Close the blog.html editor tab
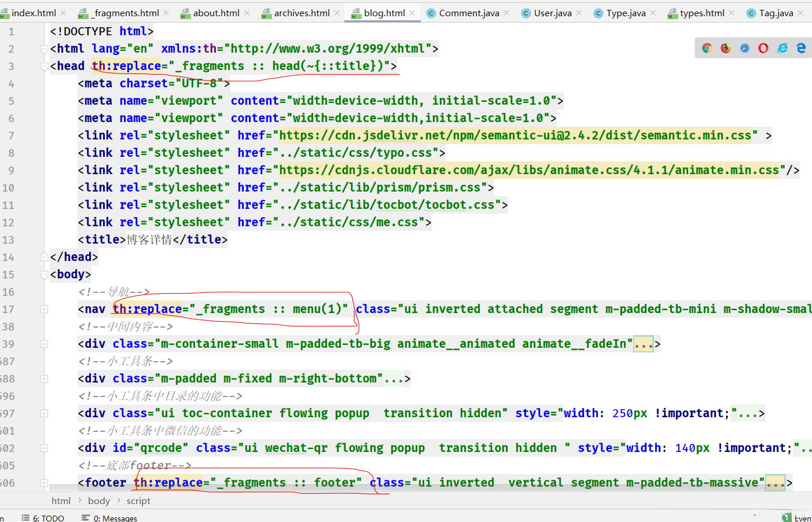The height and width of the screenshot is (522, 812). coord(412,13)
